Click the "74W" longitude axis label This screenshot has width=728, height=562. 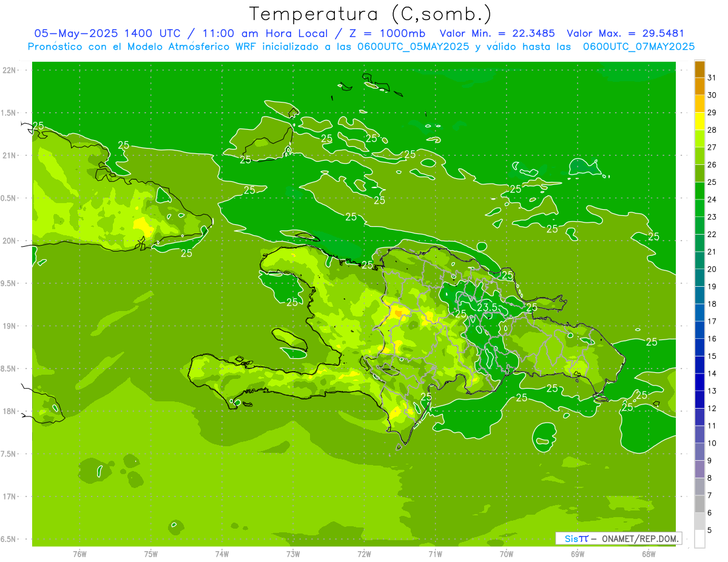222,554
